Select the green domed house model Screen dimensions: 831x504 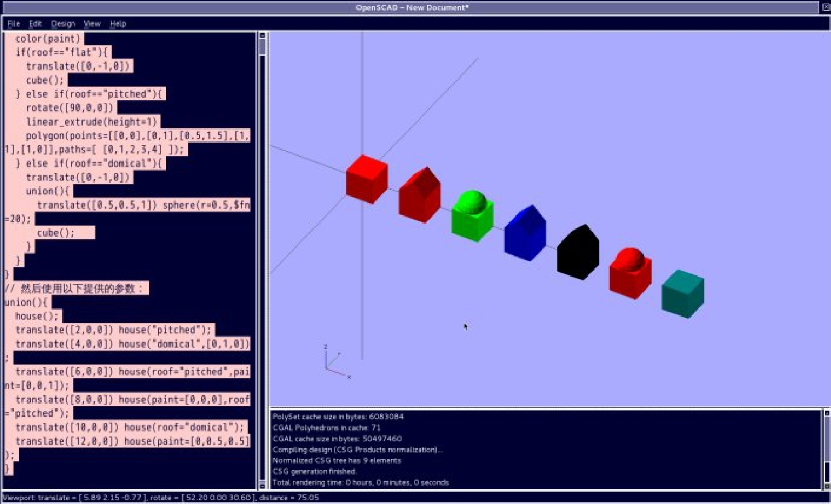pos(472,217)
